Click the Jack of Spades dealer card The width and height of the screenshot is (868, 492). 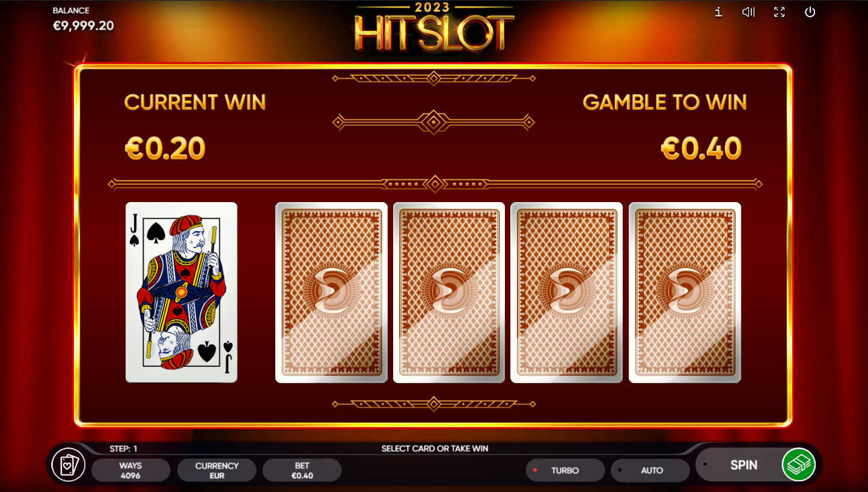(182, 292)
